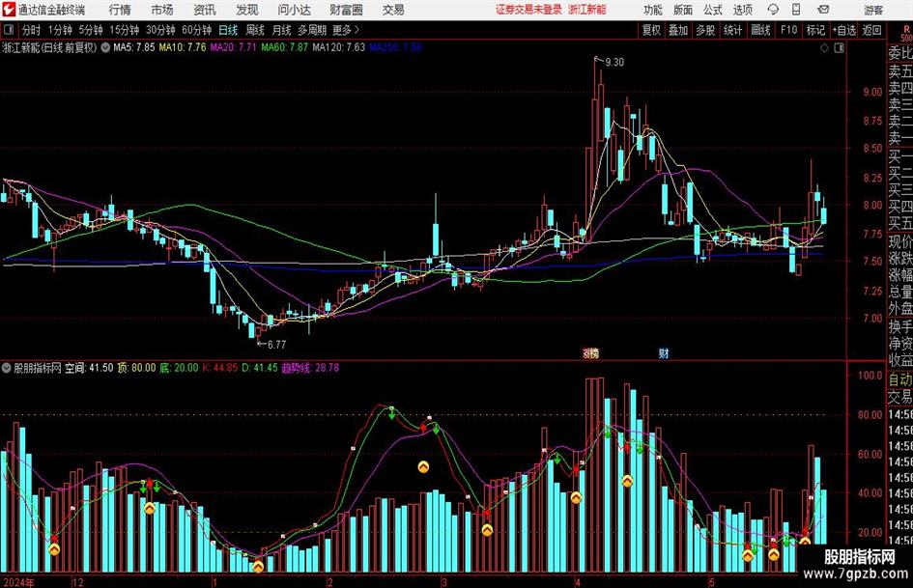The width and height of the screenshot is (913, 588).
Task: Select the 月线 monthly chart tab
Action: [281, 30]
